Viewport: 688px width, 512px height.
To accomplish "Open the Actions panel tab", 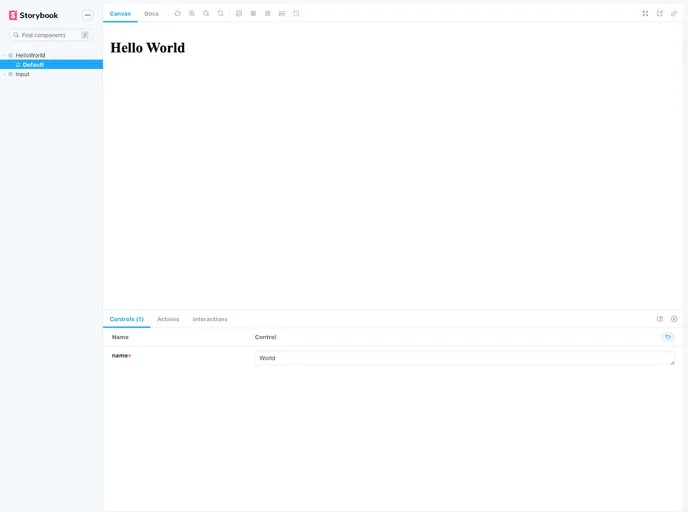I will click(x=168, y=319).
